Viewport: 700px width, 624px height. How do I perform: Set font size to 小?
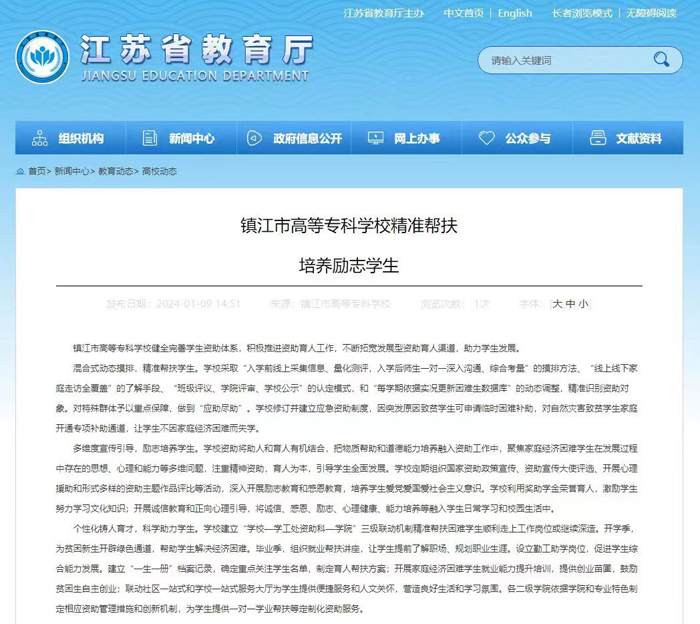tap(583, 304)
